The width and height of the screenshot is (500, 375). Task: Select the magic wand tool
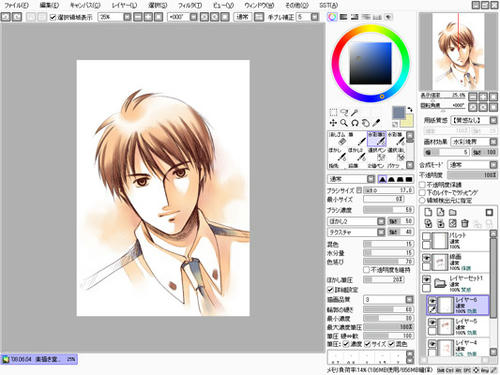point(355,112)
